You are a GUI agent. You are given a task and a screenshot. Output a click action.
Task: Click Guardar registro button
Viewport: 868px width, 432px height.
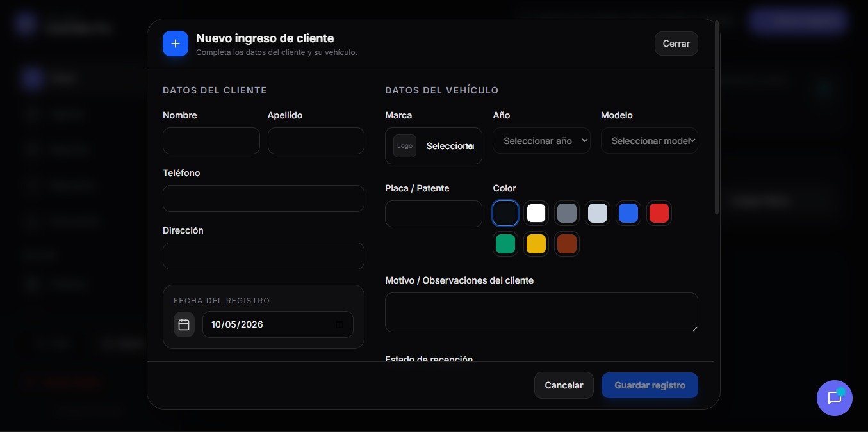click(650, 385)
